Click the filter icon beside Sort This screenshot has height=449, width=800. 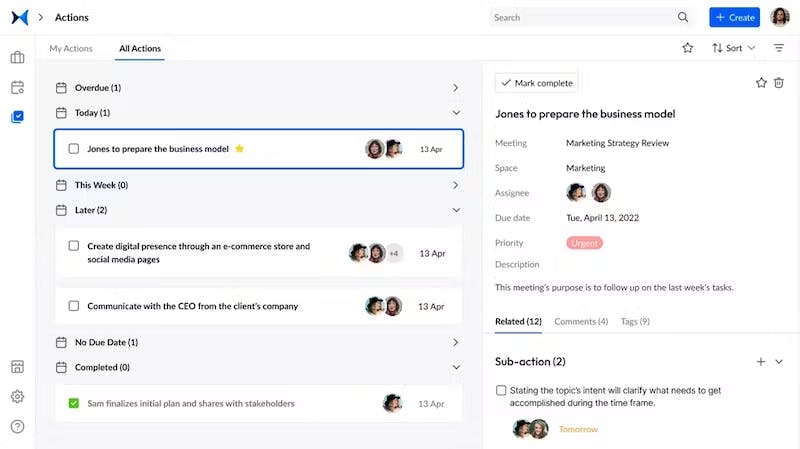click(x=779, y=48)
